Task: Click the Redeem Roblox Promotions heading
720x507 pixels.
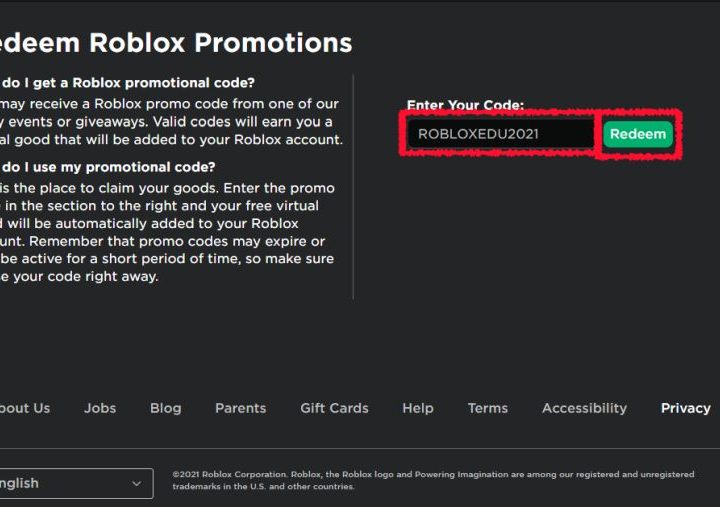Action: pos(176,43)
